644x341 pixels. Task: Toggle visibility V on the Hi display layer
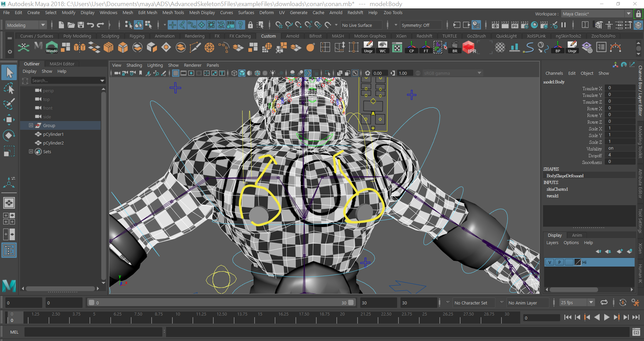[550, 262]
